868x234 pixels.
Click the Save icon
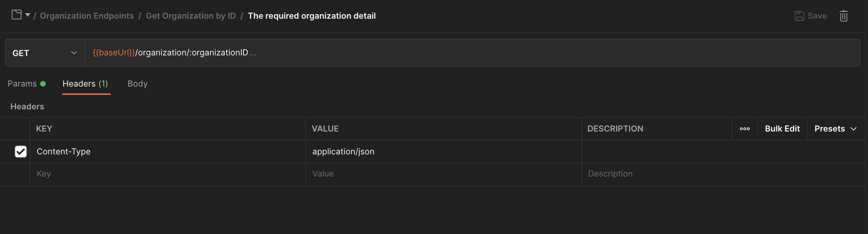pos(800,16)
